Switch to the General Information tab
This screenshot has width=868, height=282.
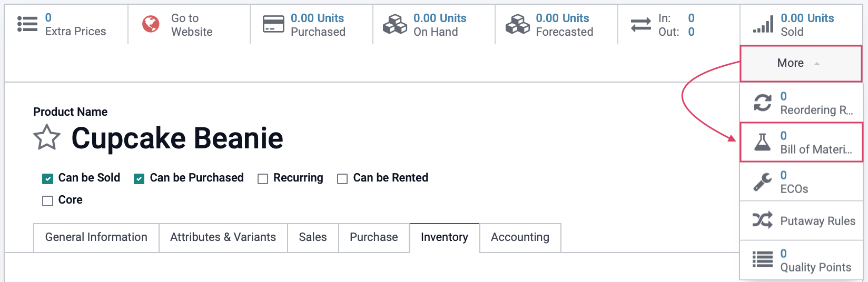(x=96, y=237)
